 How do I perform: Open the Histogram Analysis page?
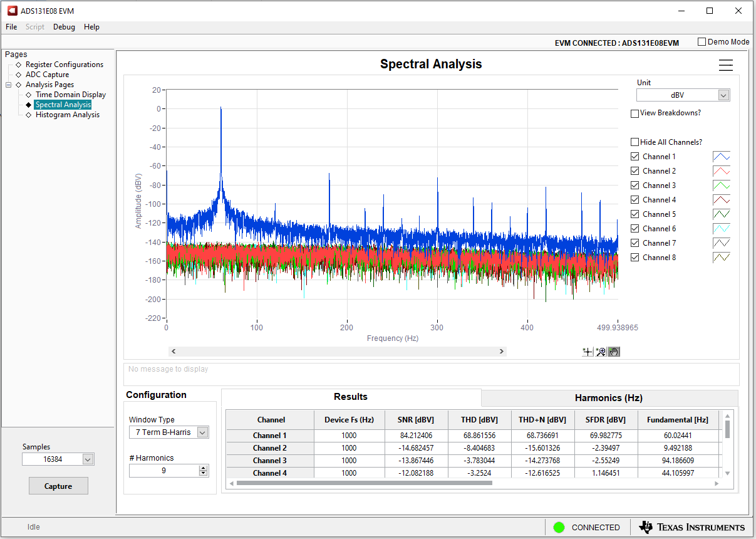(x=67, y=115)
